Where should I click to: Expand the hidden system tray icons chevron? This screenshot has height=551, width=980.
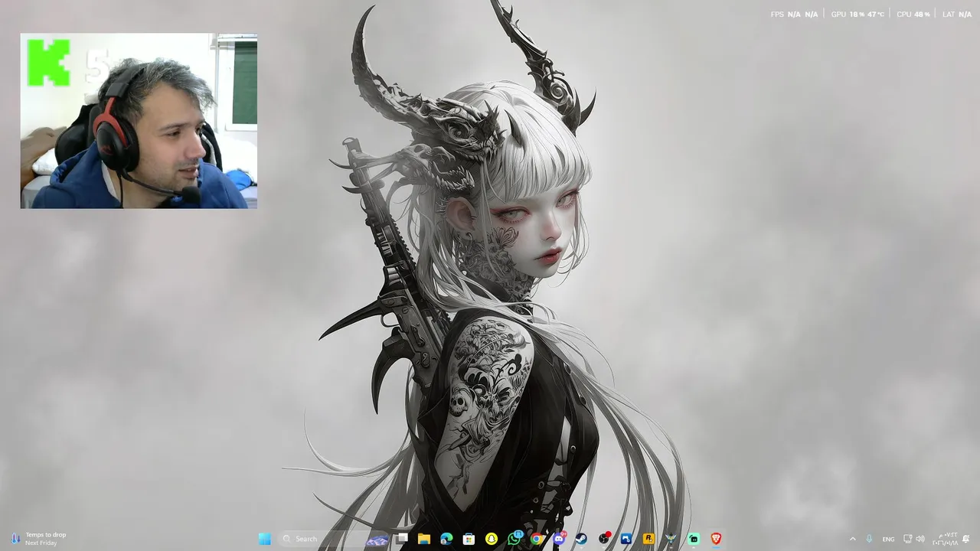point(853,539)
